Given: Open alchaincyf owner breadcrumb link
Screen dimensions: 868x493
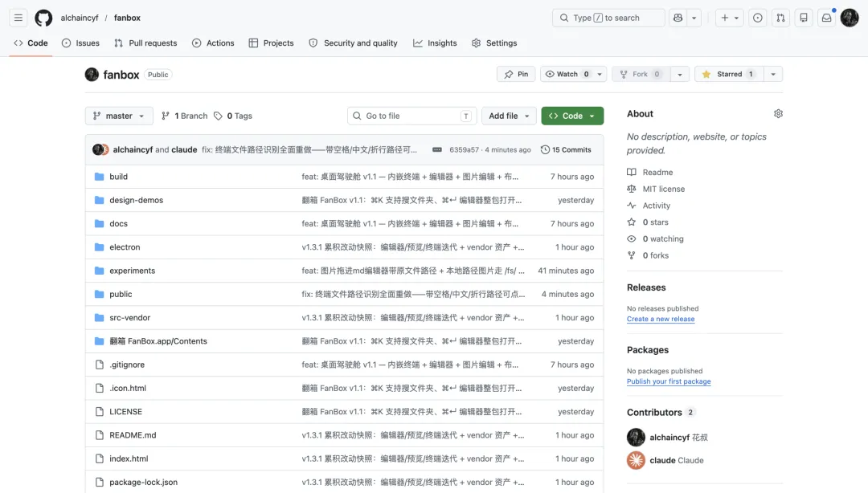Looking at the screenshot, I should click(x=79, y=18).
